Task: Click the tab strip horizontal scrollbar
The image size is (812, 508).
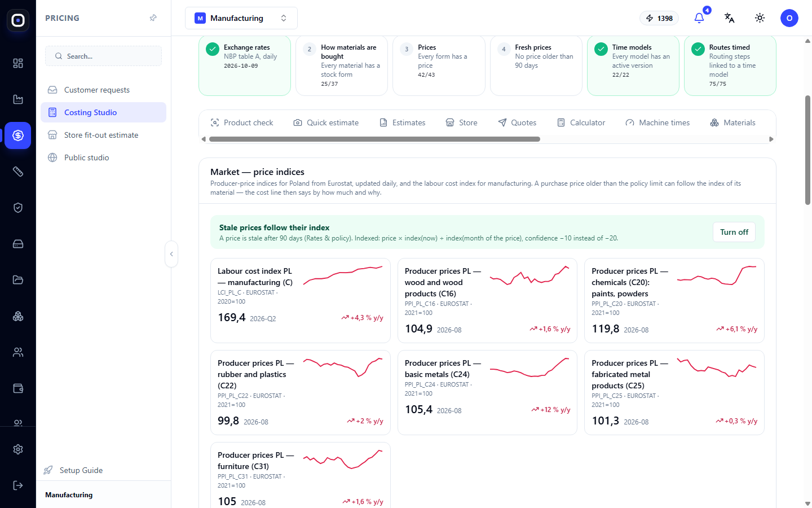Action: 374,139
